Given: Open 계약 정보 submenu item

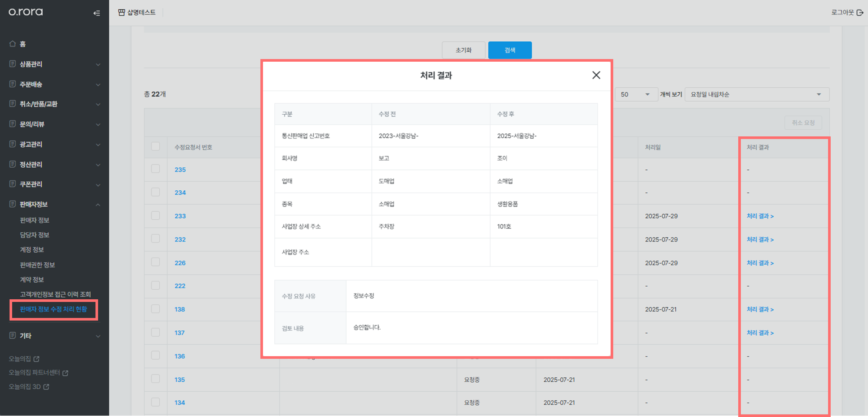Looking at the screenshot, I should tap(32, 280).
